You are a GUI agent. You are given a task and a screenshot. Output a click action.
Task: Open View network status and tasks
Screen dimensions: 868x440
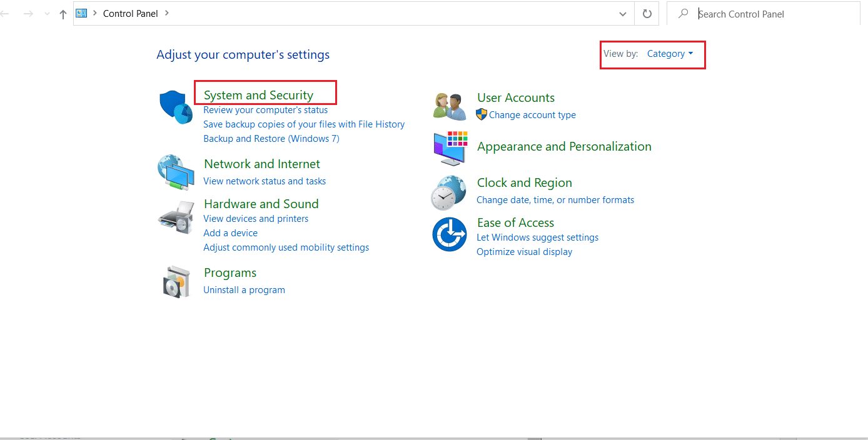coord(265,181)
